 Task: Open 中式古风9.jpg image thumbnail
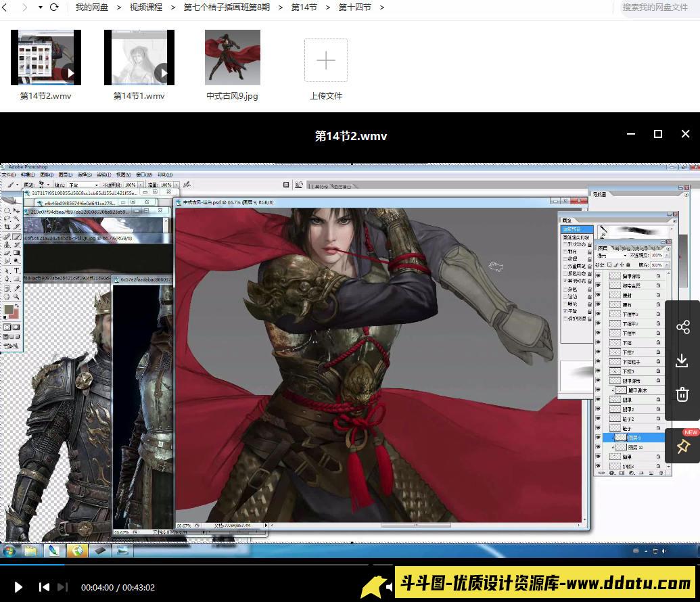point(233,57)
